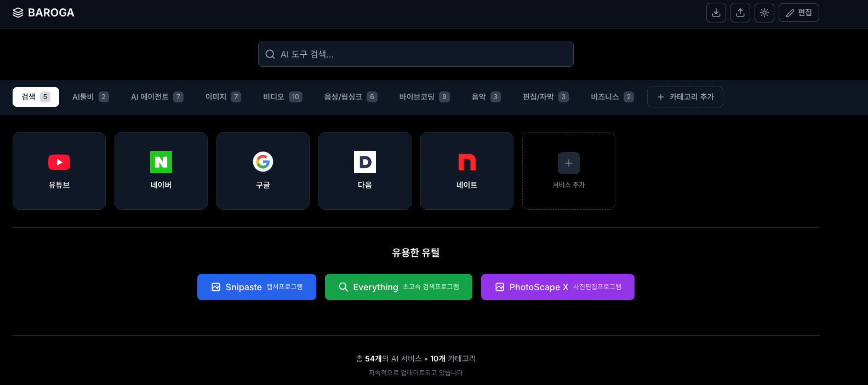Click the YouTube play icon
The height and width of the screenshot is (385, 868).
pos(59,162)
